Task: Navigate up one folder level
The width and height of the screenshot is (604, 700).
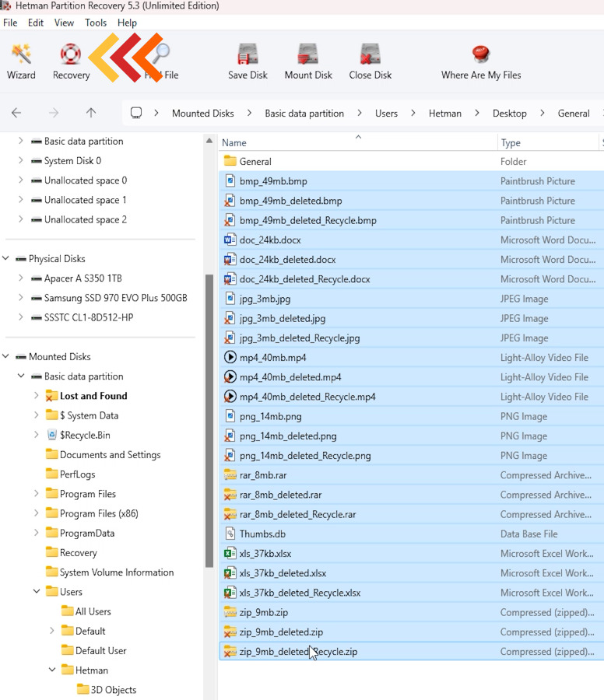Action: (x=91, y=113)
